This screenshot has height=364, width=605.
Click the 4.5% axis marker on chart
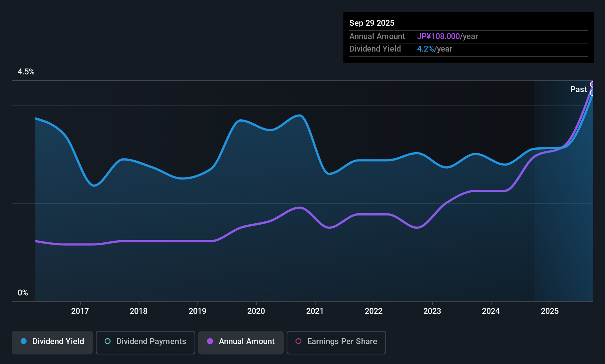coord(26,72)
